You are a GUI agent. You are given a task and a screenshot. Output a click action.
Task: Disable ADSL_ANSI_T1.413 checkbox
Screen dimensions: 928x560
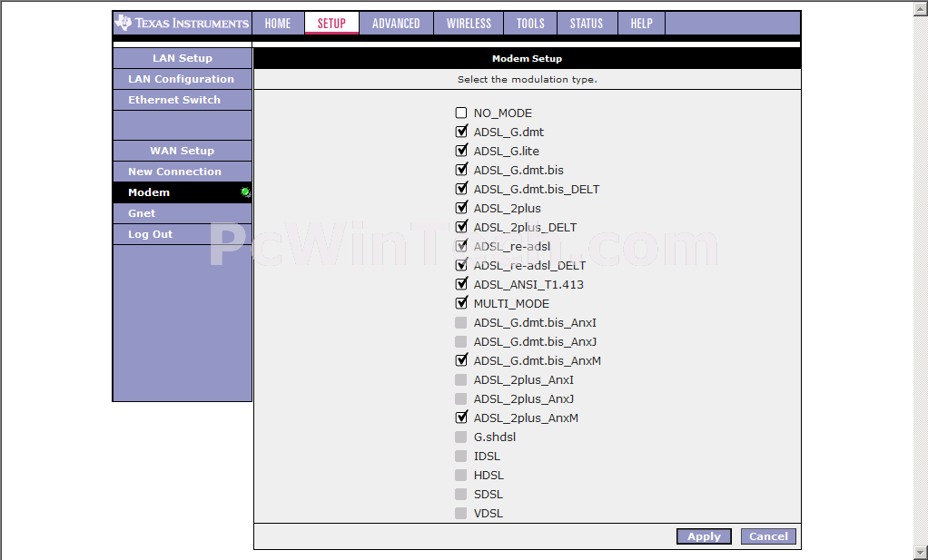(x=461, y=285)
